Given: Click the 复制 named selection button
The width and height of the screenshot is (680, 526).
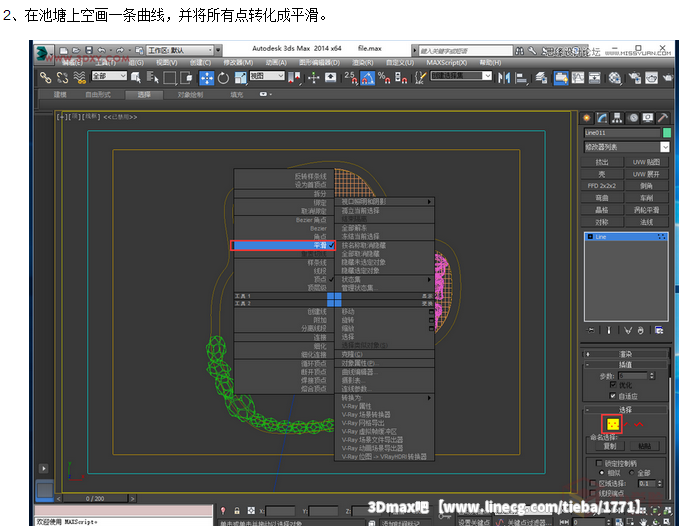Looking at the screenshot, I should pyautogui.click(x=609, y=446).
